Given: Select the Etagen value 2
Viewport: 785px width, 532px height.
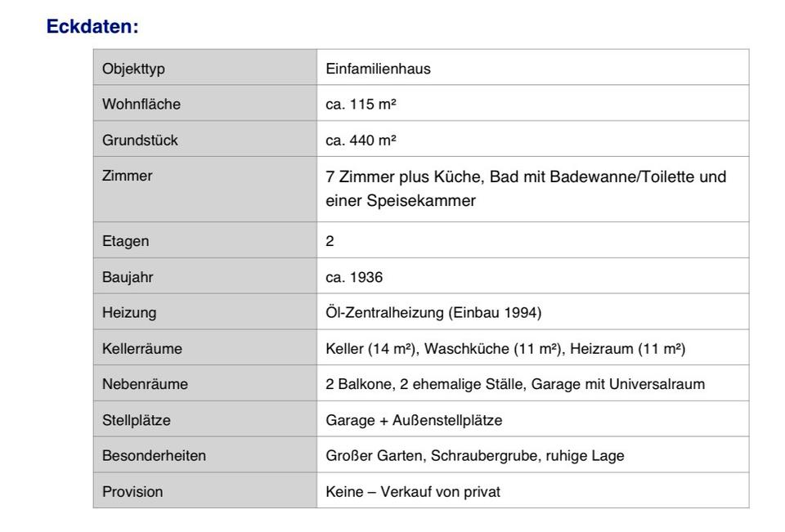Looking at the screenshot, I should click(330, 241).
